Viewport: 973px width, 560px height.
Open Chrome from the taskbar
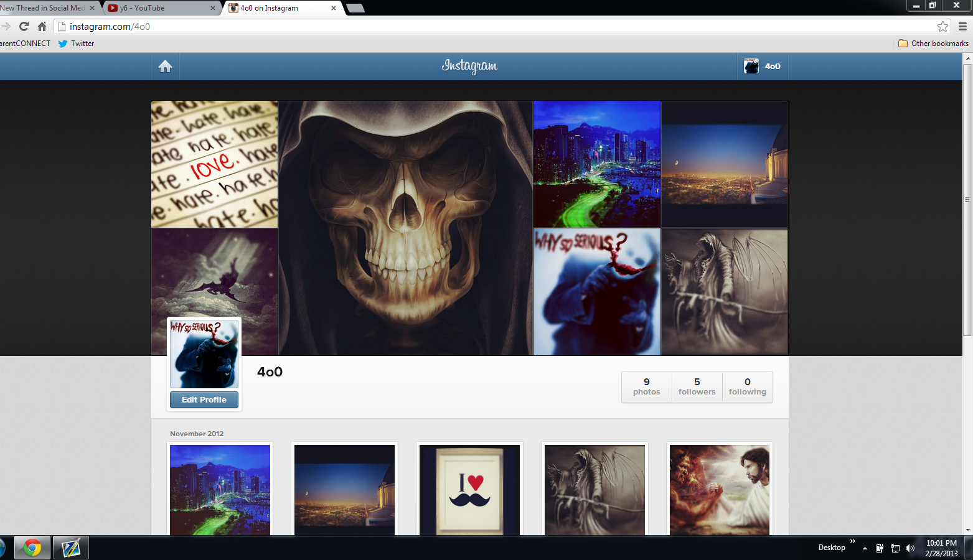32,548
